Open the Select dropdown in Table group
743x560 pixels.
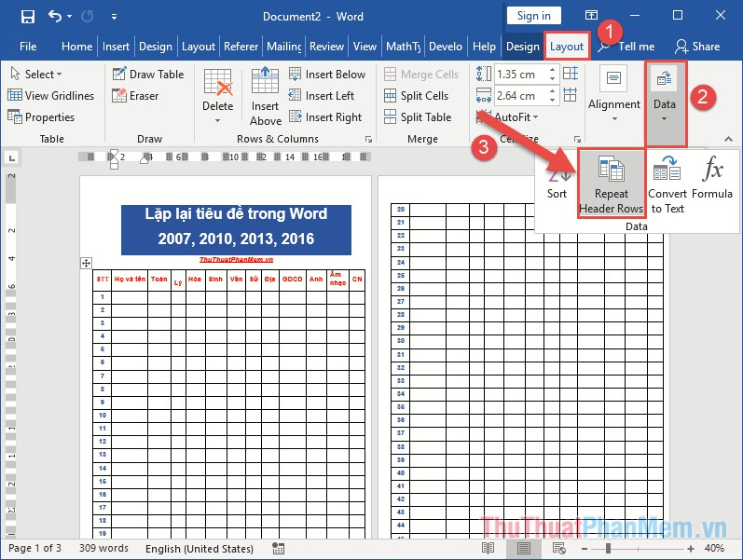point(36,75)
